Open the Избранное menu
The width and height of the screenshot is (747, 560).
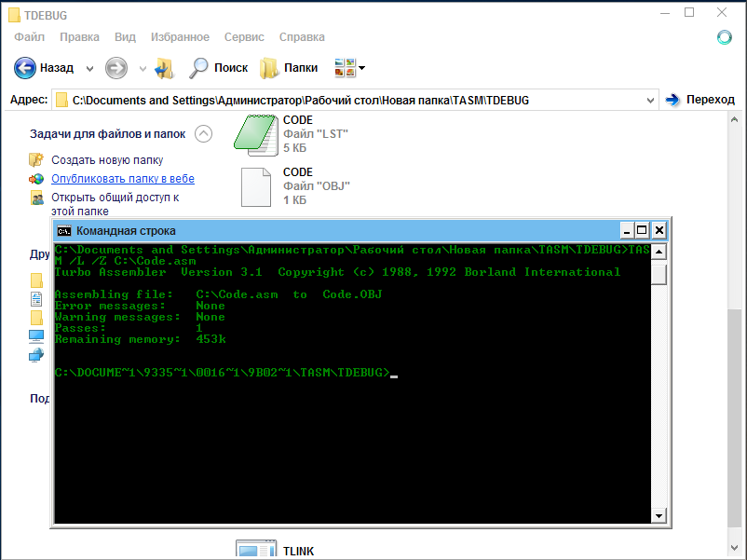pos(180,37)
